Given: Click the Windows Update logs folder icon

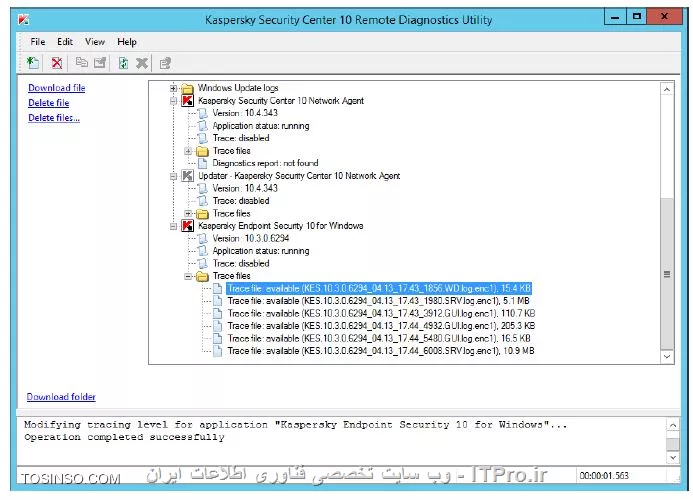Looking at the screenshot, I should point(188,88).
